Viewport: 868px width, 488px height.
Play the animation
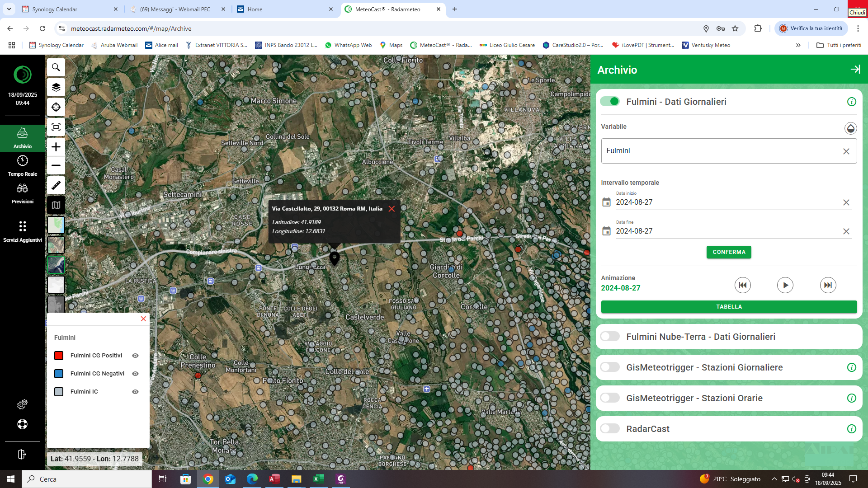(x=785, y=285)
